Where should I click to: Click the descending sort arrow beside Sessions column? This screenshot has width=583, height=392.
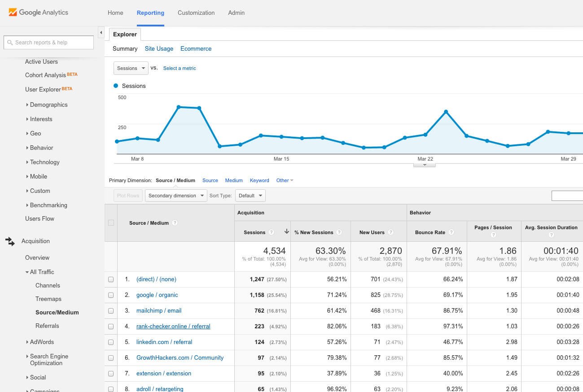[x=286, y=231]
